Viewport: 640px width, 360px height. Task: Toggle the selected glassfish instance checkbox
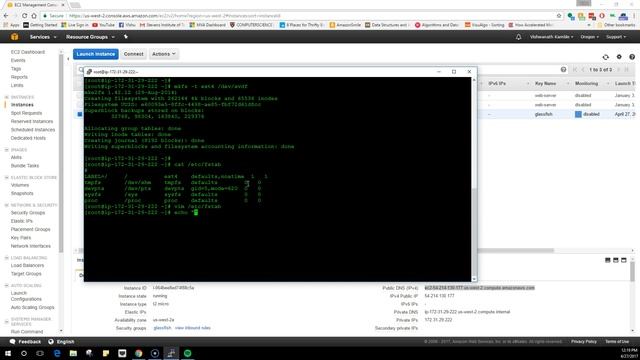[x=80, y=114]
